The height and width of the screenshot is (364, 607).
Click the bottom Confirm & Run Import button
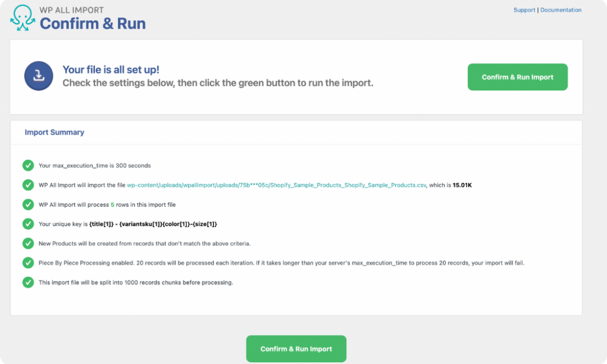(296, 349)
